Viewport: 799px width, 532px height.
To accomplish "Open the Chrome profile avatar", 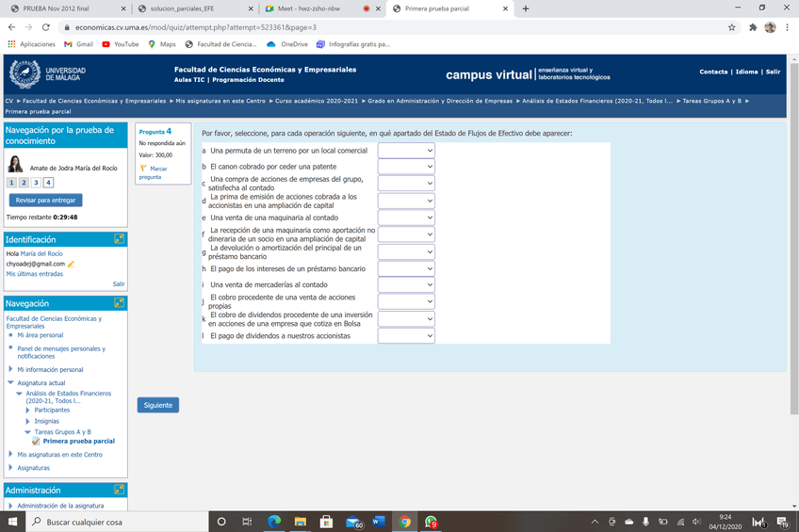I will pyautogui.click(x=770, y=27).
